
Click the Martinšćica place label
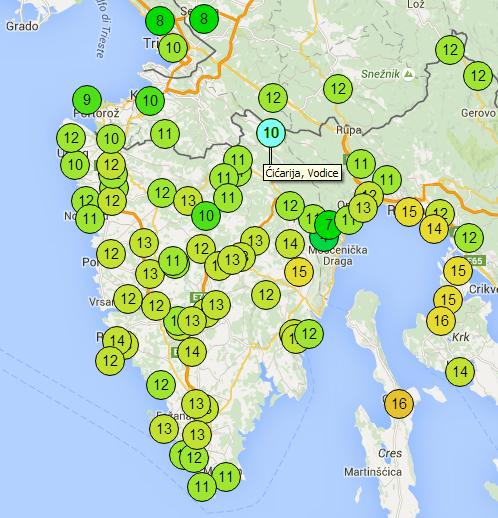pos(373,472)
